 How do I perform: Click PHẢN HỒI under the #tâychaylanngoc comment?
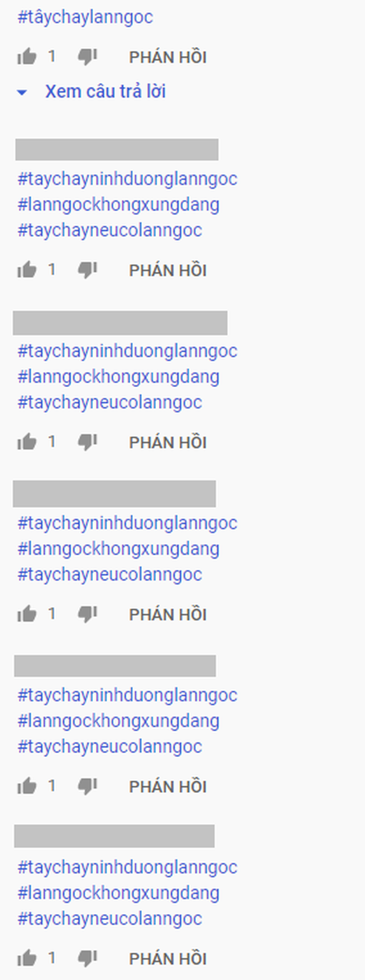pos(168,57)
